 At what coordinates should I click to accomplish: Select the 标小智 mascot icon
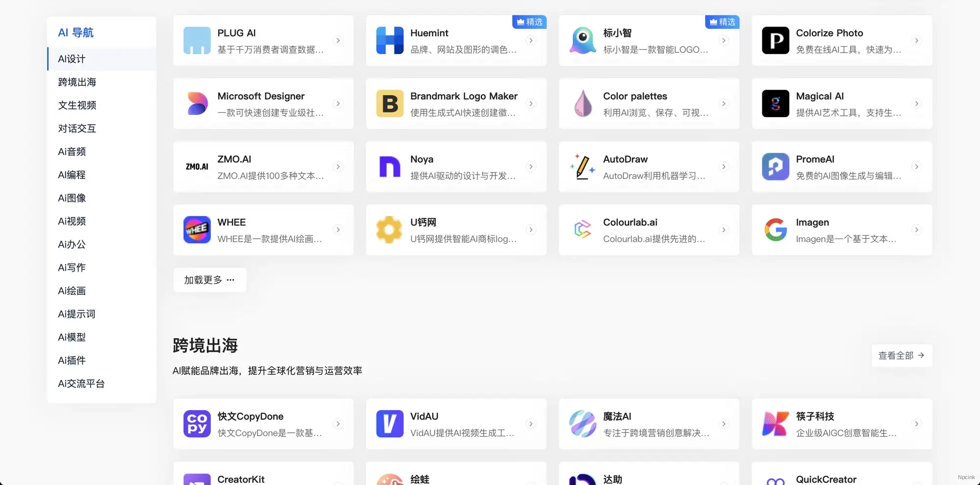click(582, 41)
